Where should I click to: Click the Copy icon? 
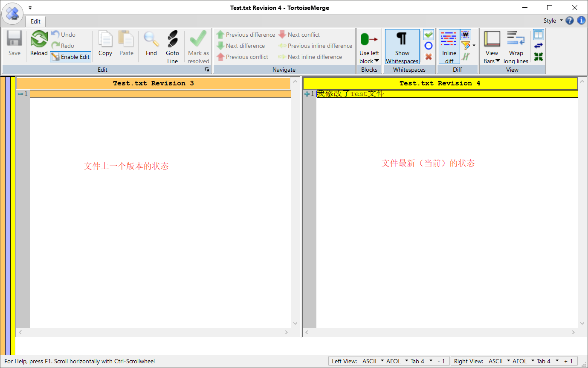tap(105, 39)
